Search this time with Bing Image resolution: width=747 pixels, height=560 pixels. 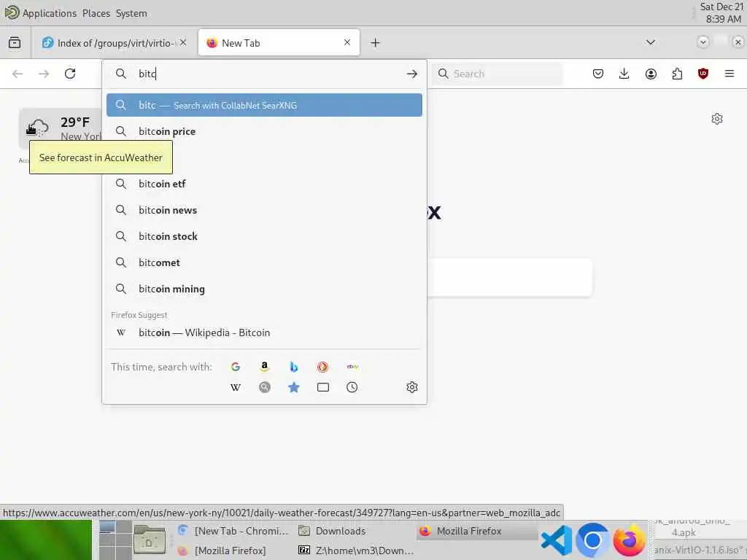294,367
